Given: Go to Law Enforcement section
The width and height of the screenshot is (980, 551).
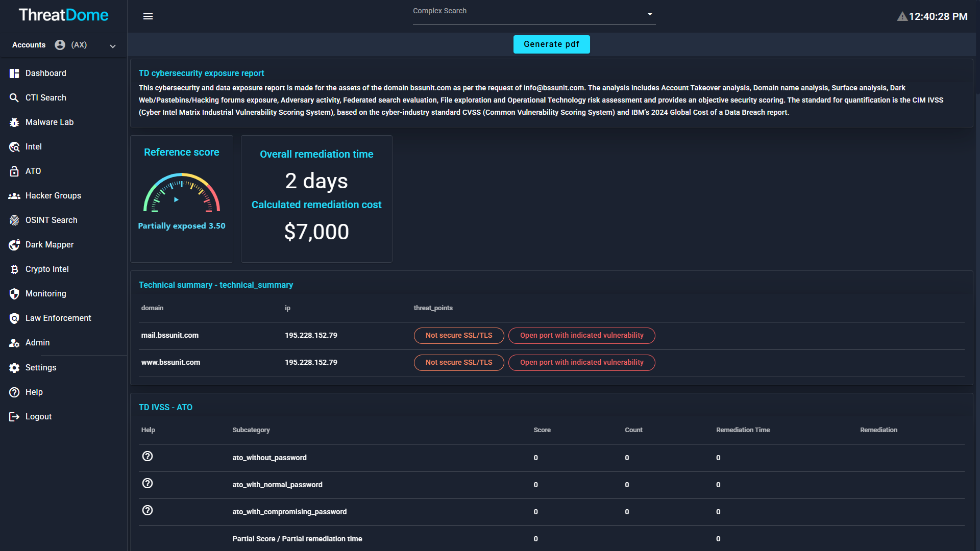Looking at the screenshot, I should (x=58, y=318).
